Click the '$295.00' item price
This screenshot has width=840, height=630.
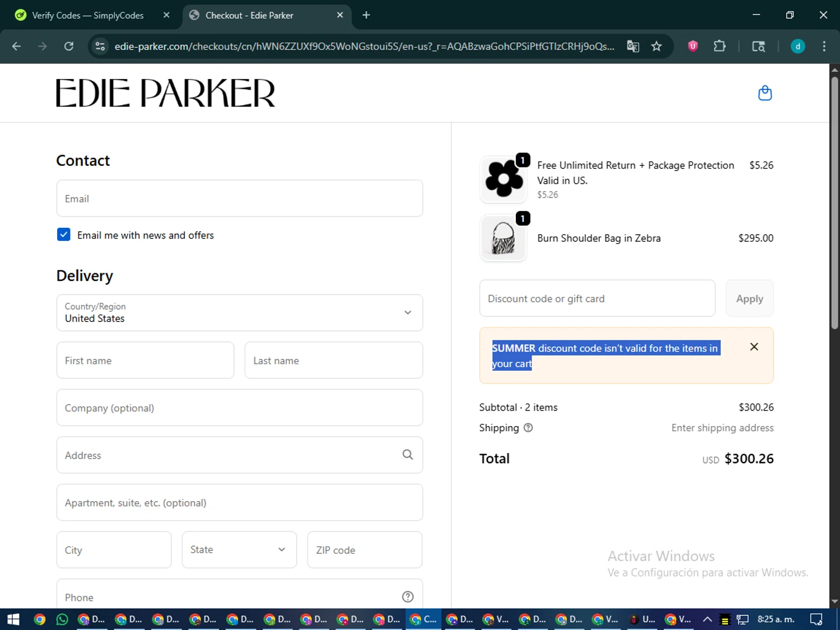pos(755,238)
